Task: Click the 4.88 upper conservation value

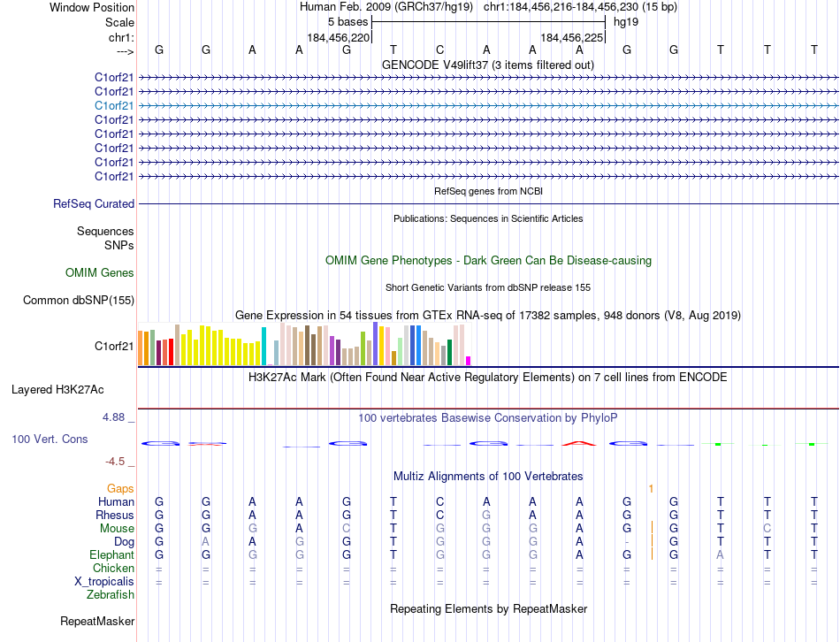Action: [113, 417]
